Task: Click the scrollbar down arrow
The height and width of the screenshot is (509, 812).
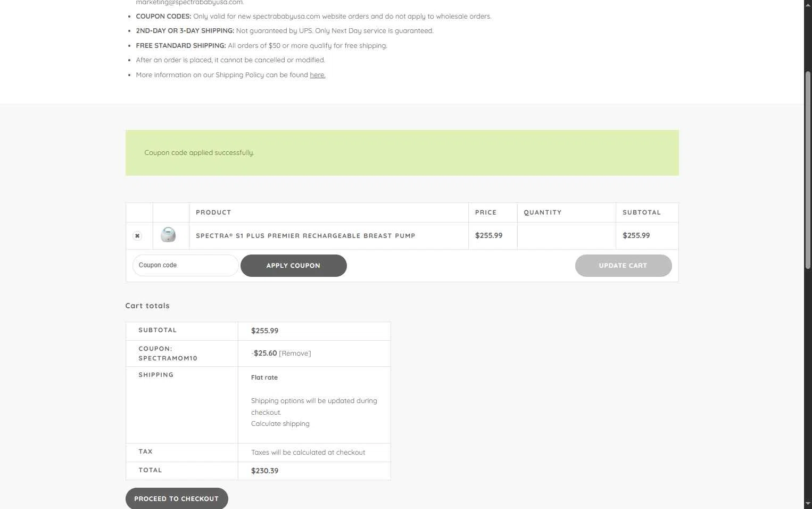Action: [x=808, y=503]
